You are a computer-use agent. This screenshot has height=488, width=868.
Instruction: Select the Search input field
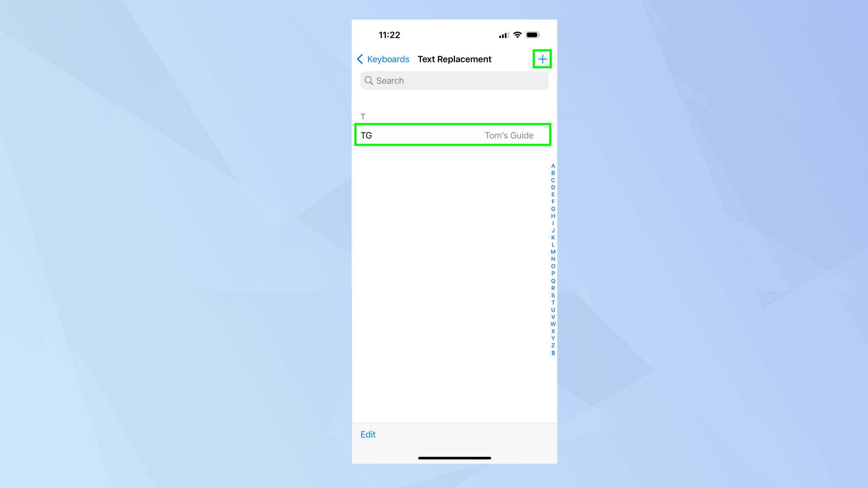click(x=454, y=80)
